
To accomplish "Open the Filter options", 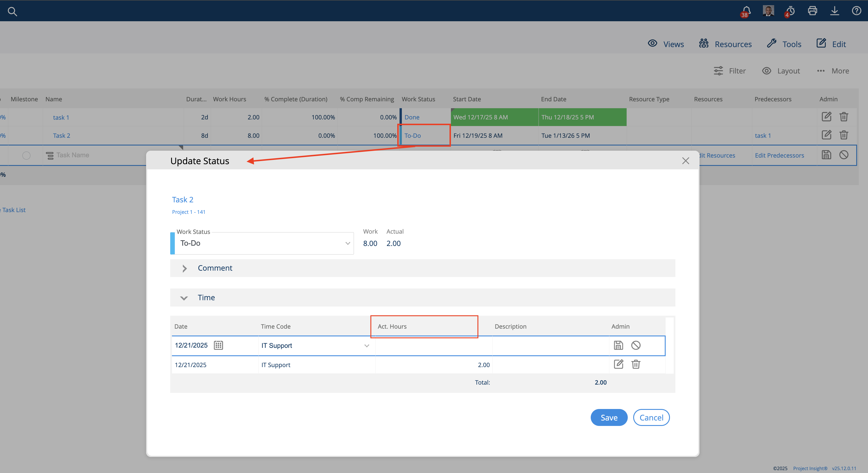I will [x=730, y=71].
